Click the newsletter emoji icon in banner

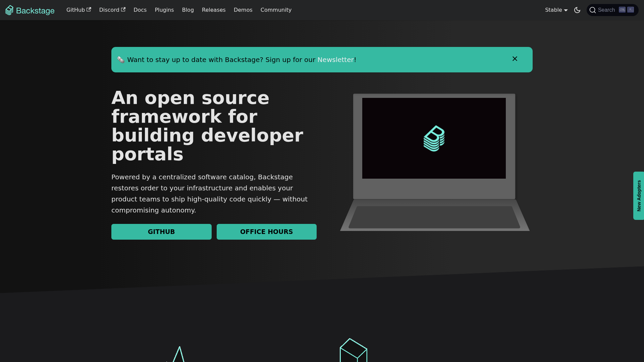[x=121, y=60]
